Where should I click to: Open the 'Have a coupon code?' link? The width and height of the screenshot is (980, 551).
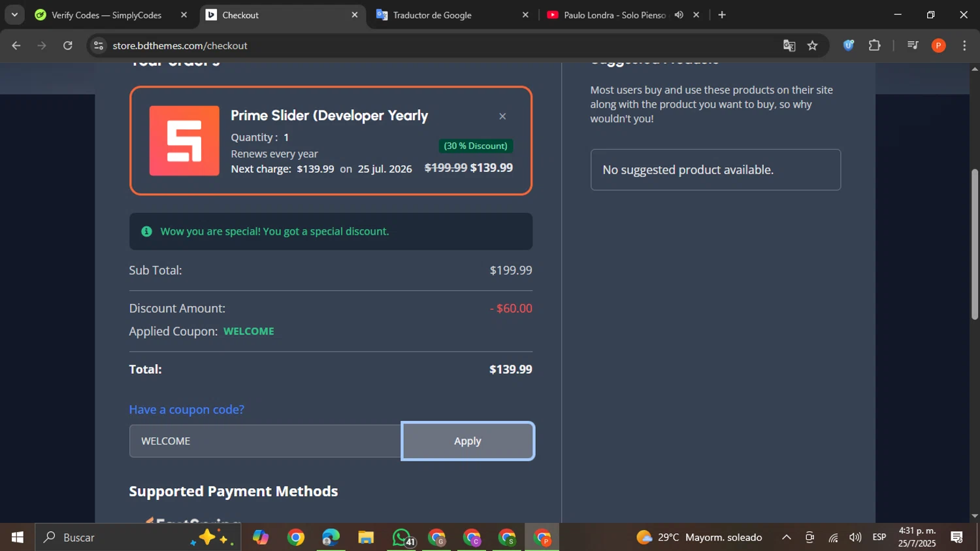click(x=187, y=409)
